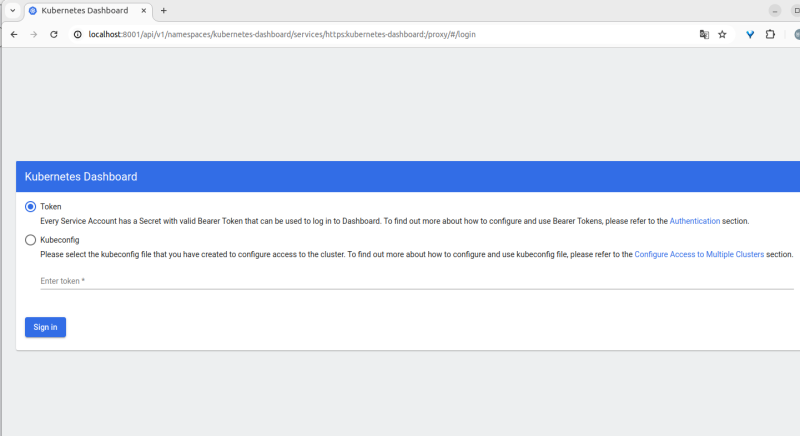This screenshot has height=436, width=800.
Task: Click the Sign in button
Action: point(45,327)
